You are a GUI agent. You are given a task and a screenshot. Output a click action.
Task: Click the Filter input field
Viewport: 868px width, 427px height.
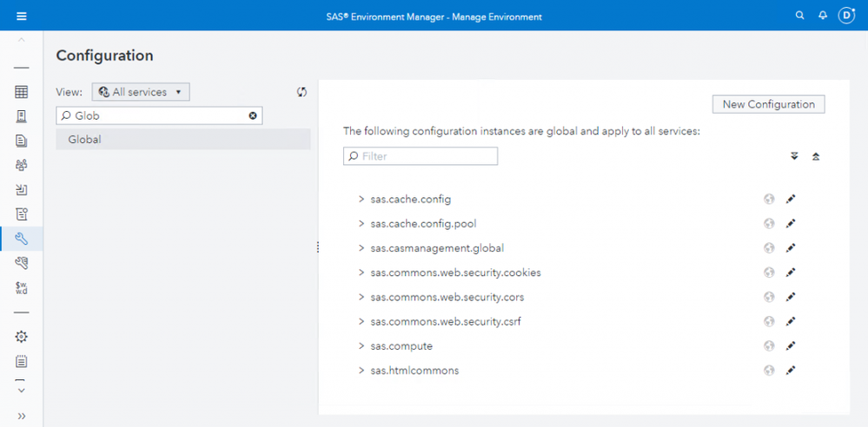coord(421,156)
